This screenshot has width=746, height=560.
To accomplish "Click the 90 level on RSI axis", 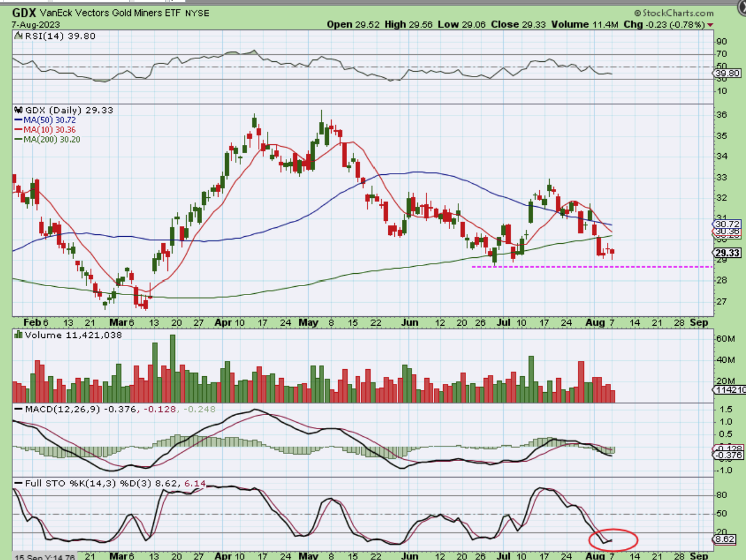I will point(721,41).
